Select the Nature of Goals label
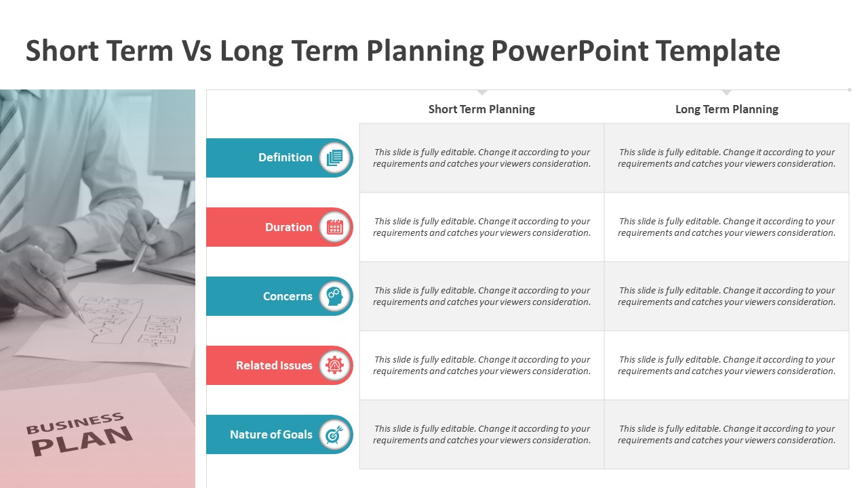 coord(271,434)
